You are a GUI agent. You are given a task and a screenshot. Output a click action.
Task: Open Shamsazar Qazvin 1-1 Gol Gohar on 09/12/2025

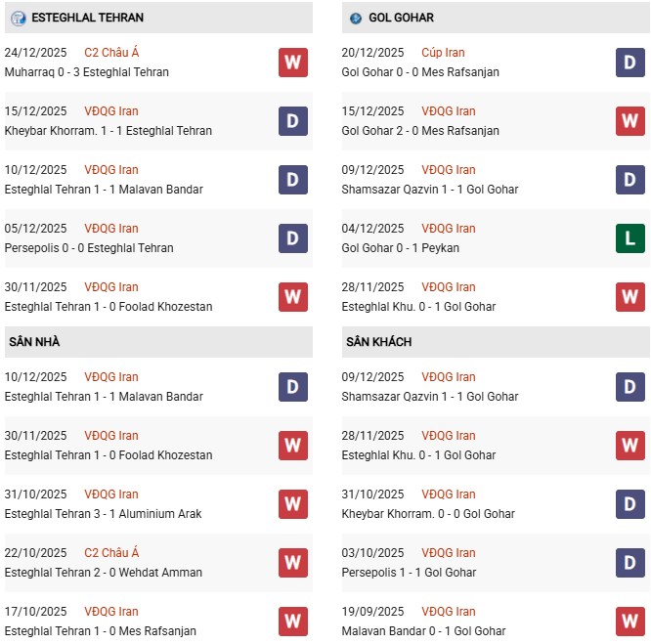[430, 190]
